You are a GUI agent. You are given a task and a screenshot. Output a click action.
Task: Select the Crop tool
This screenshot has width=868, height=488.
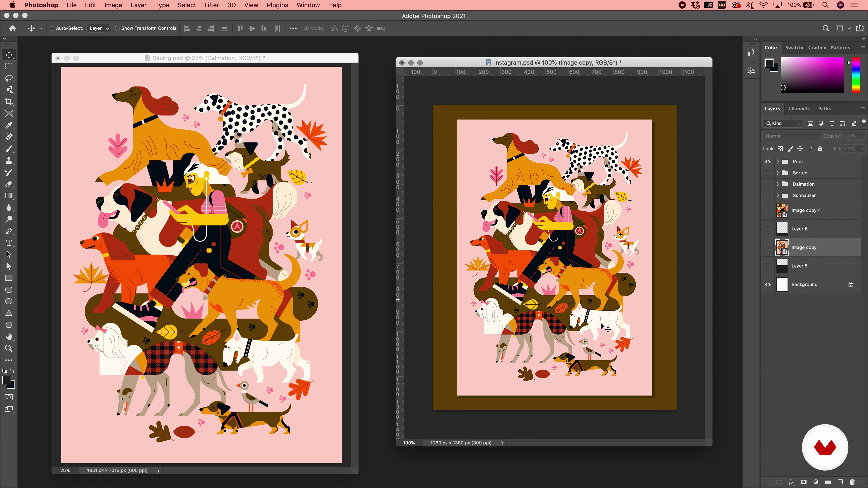(x=9, y=102)
